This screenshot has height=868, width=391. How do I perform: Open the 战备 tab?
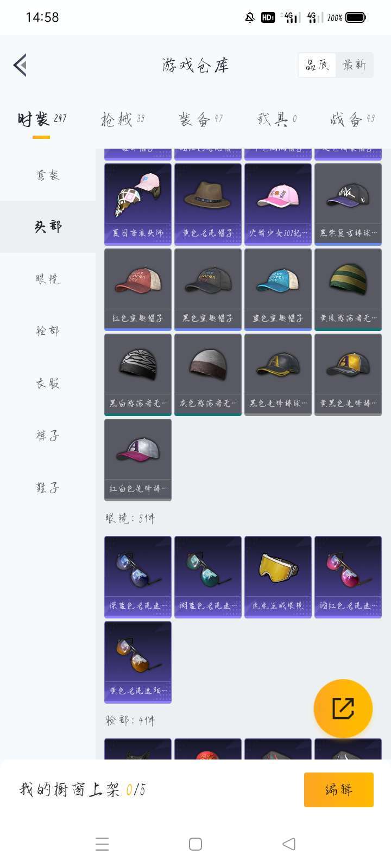click(353, 119)
